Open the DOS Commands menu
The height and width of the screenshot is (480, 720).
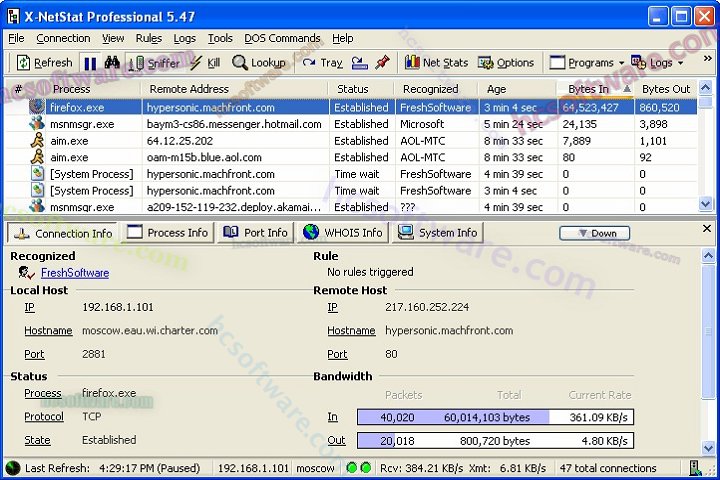pyautogui.click(x=282, y=38)
